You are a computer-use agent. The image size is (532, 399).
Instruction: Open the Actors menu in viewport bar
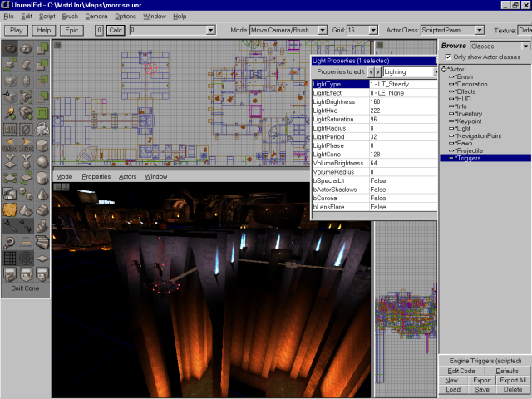(127, 176)
